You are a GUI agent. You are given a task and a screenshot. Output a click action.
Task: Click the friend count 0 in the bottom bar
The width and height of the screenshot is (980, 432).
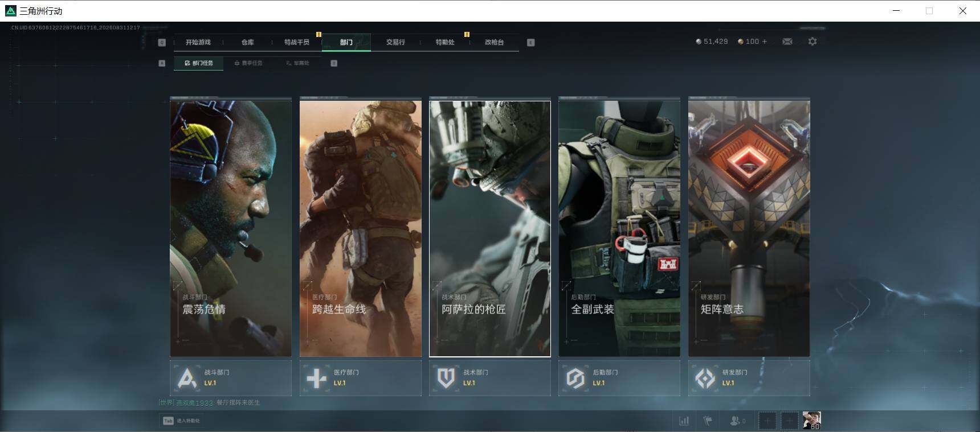[x=744, y=421]
